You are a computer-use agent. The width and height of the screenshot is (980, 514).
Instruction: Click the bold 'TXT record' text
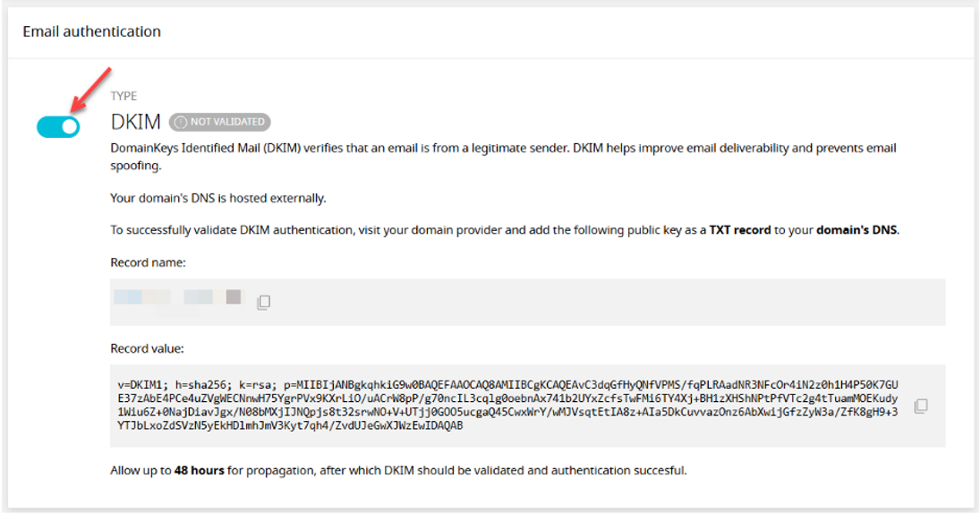point(740,230)
